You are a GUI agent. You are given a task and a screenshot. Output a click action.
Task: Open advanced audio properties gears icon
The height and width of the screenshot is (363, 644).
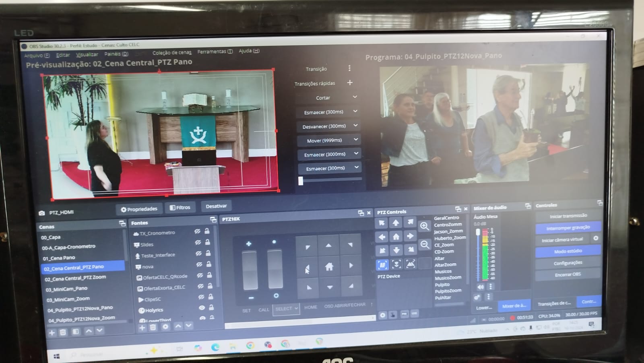pyautogui.click(x=477, y=297)
